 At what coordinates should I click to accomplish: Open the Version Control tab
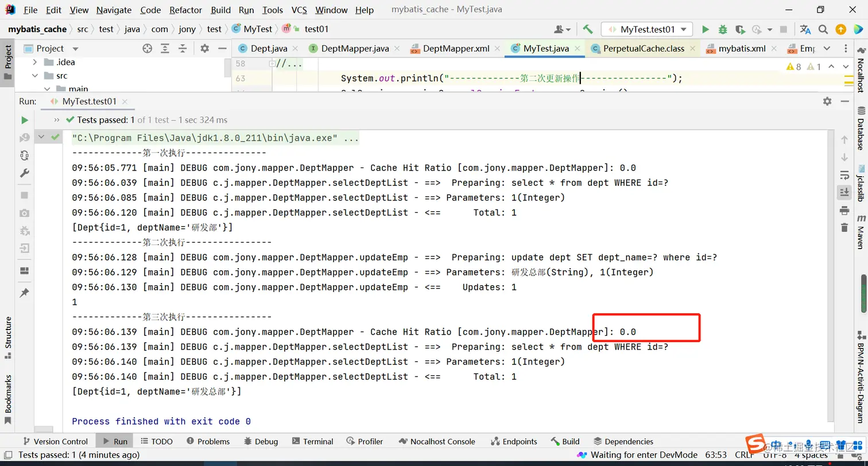pyautogui.click(x=55, y=441)
